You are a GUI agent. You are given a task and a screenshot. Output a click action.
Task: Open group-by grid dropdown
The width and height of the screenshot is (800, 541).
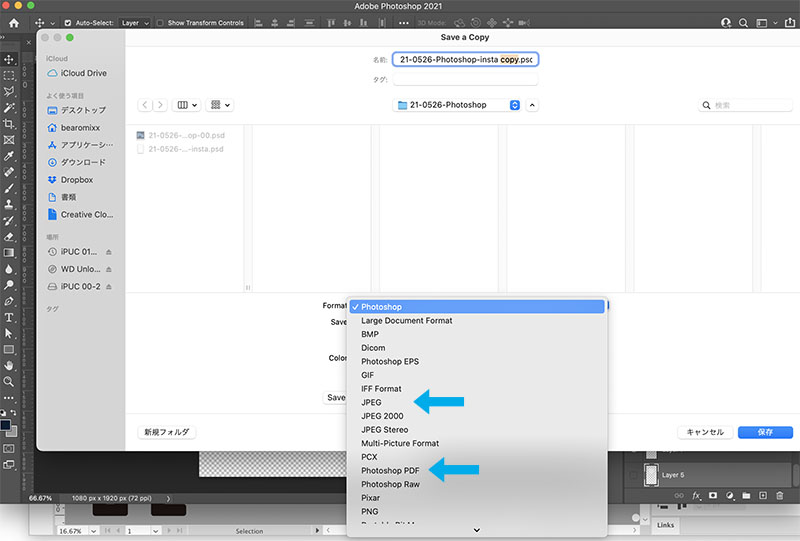(220, 105)
